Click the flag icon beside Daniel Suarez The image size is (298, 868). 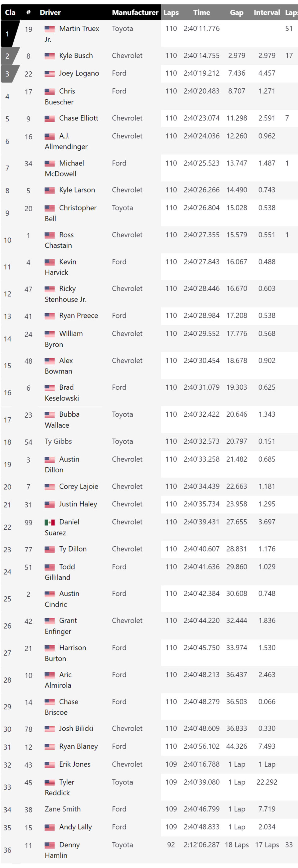(x=50, y=522)
